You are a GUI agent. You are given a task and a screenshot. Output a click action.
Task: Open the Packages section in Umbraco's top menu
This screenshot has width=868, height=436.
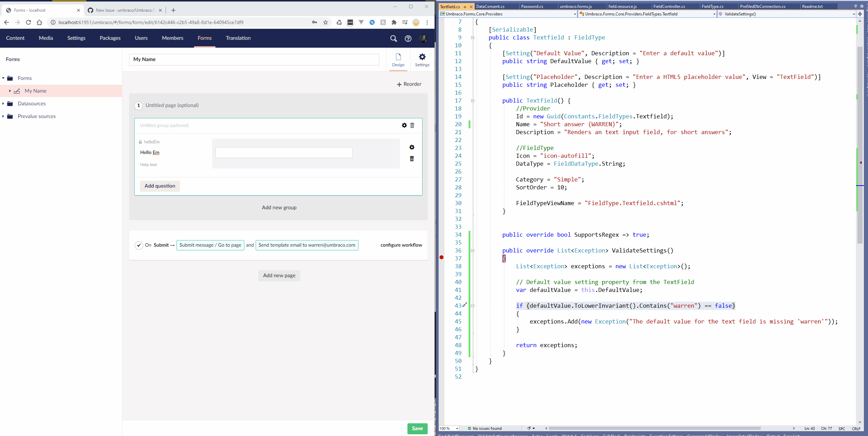point(110,38)
